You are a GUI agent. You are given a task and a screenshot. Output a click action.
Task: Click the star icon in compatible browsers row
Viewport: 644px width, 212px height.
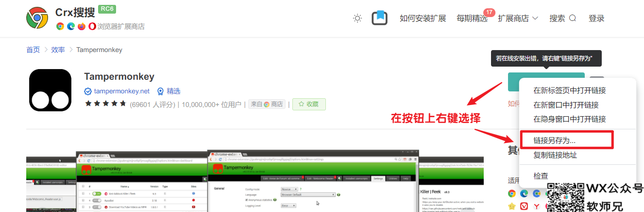[512, 206]
